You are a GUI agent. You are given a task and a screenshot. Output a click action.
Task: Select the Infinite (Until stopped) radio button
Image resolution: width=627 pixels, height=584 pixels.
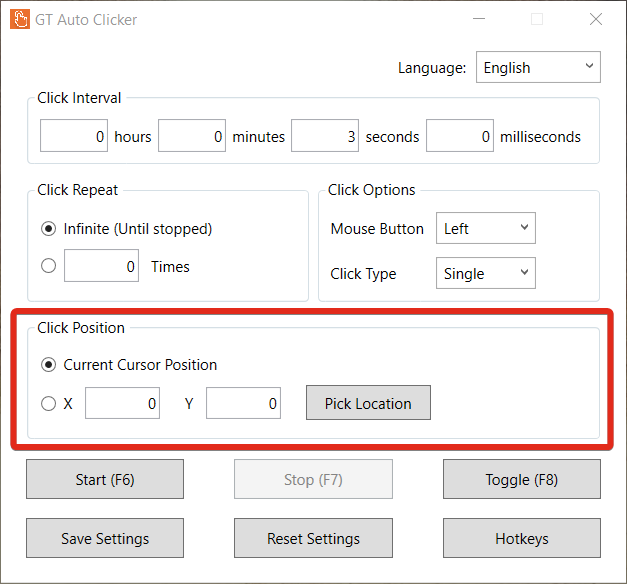pyautogui.click(x=48, y=229)
